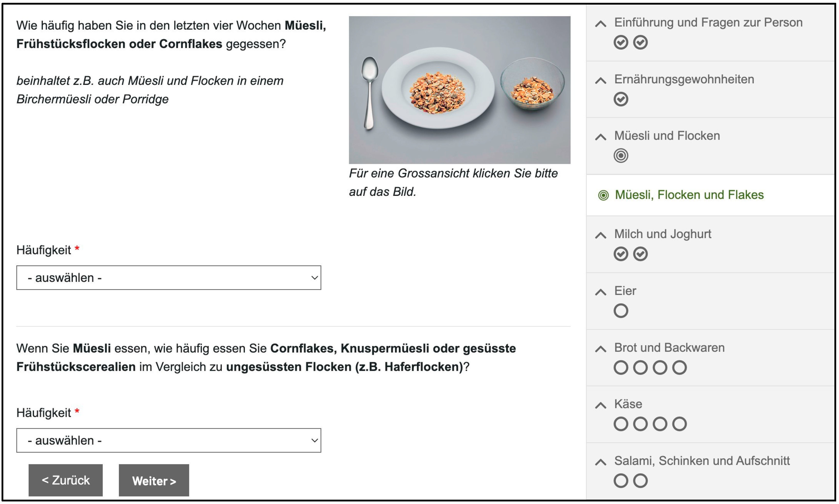Click the checkmark icon under Ernährungsgewohnheiten
Screen dimensions: 839x504
(x=620, y=99)
